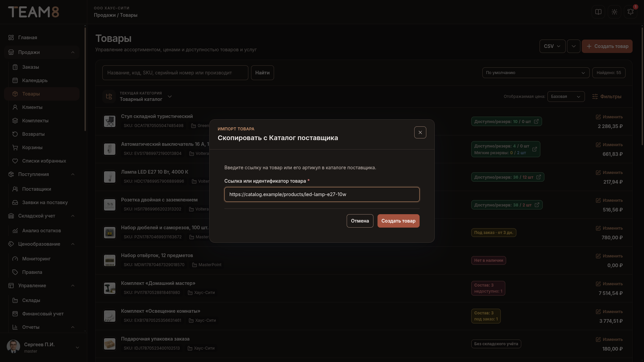The width and height of the screenshot is (644, 362).
Task: Open the CSV export dropdown
Action: [552, 46]
